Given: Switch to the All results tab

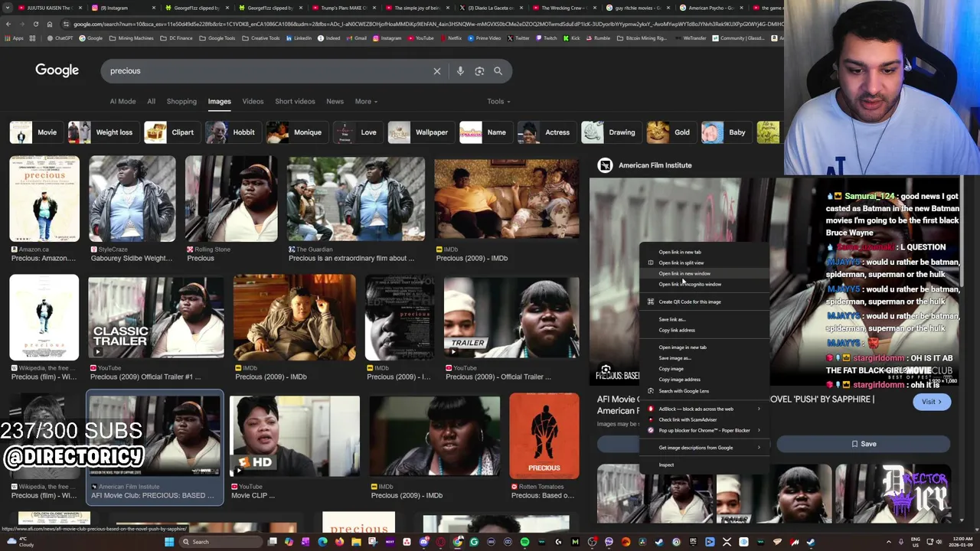Looking at the screenshot, I should pos(151,101).
